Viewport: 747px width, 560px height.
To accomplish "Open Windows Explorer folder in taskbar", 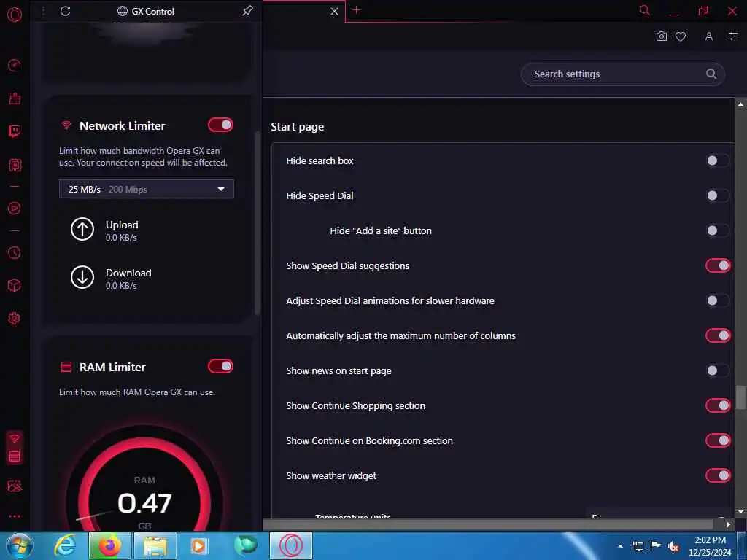I will (155, 545).
